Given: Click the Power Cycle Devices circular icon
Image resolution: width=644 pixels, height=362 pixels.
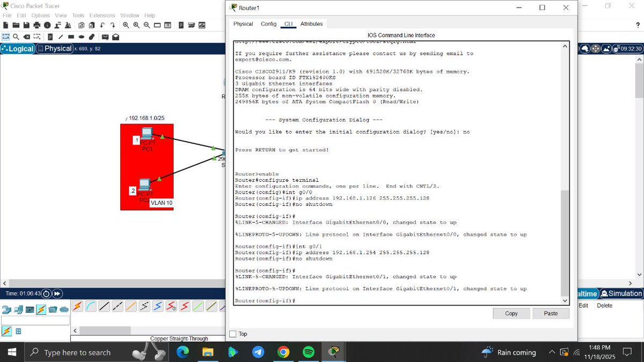Looking at the screenshot, I should point(46,293).
